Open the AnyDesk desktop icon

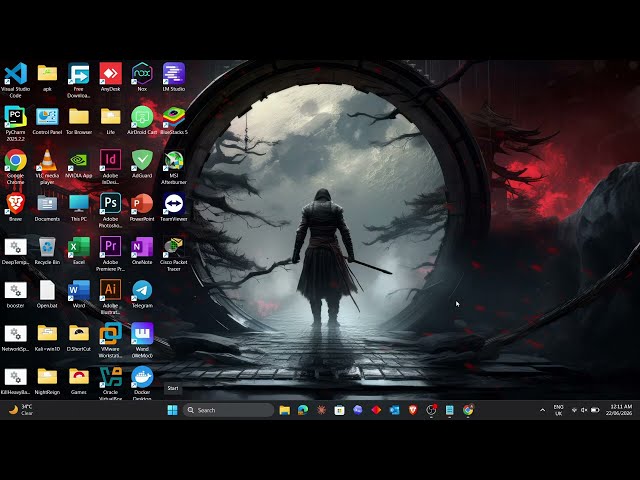pos(110,77)
